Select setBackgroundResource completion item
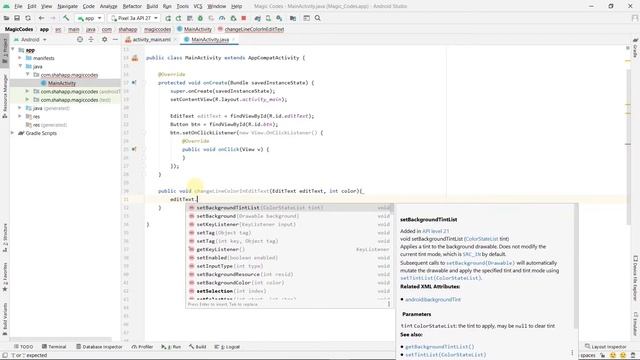Viewport: 640px width, 360px height. [x=289, y=274]
